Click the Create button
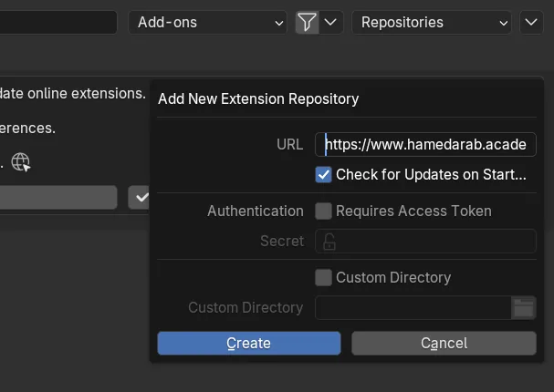The height and width of the screenshot is (392, 554). pyautogui.click(x=249, y=343)
